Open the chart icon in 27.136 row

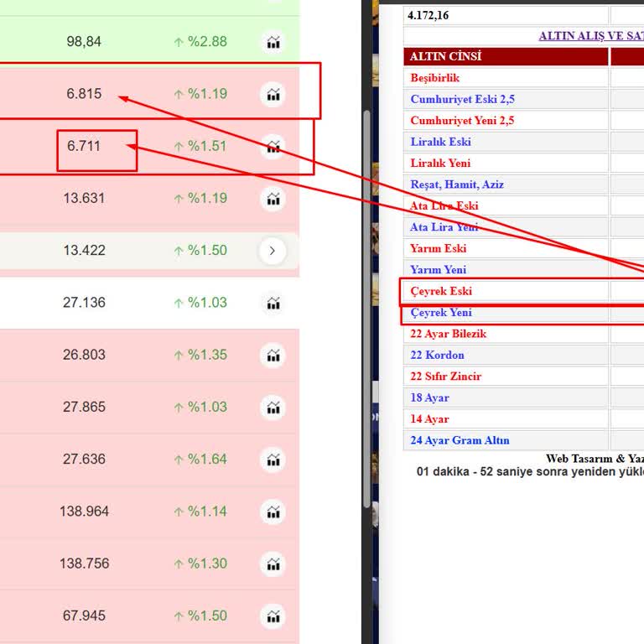(x=273, y=303)
